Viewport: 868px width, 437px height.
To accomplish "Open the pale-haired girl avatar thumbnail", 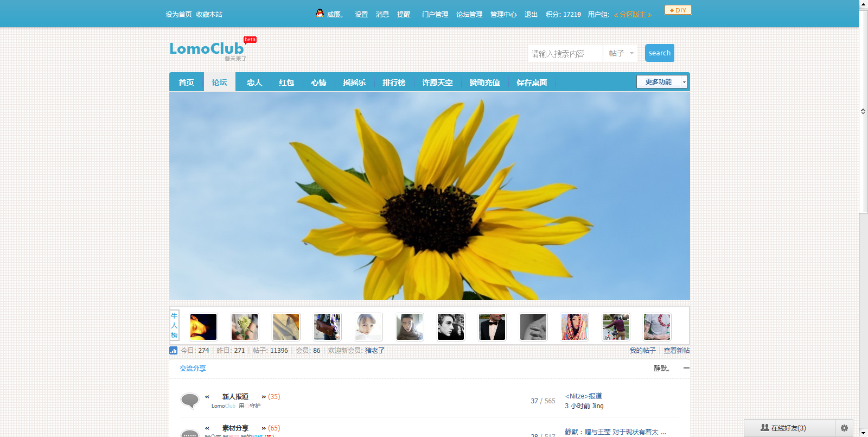I will 368,327.
